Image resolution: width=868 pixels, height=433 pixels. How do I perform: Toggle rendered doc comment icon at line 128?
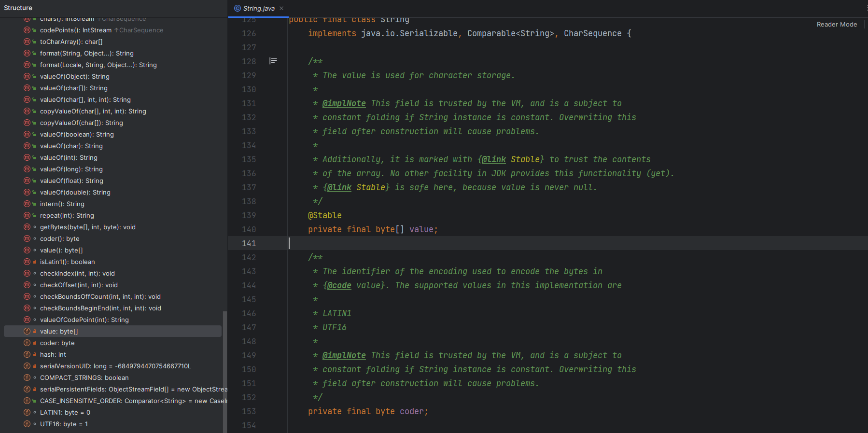pyautogui.click(x=273, y=61)
